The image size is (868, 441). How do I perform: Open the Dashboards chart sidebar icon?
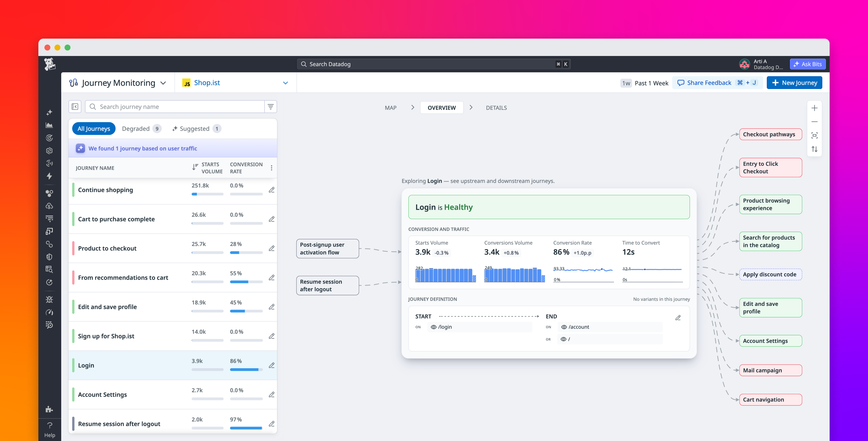pyautogui.click(x=49, y=125)
